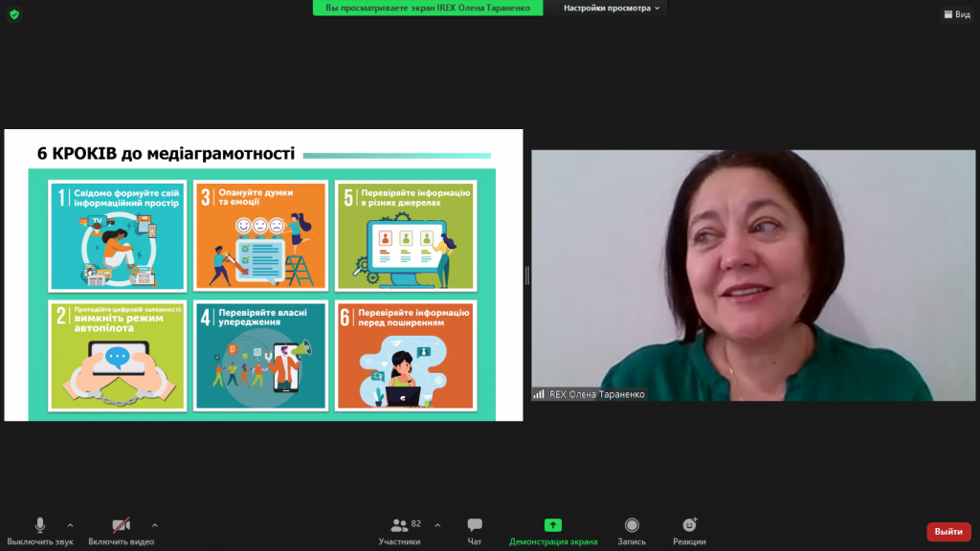Click the shared slide 6 КРОКІВ до медіаграмотності
Viewport: 980px width, 551px height.
tap(263, 275)
